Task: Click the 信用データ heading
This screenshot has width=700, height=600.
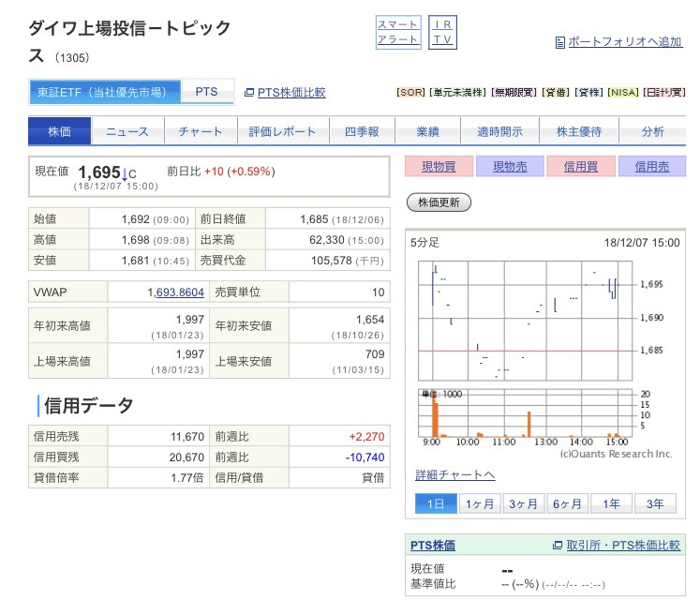Action: pyautogui.click(x=88, y=405)
